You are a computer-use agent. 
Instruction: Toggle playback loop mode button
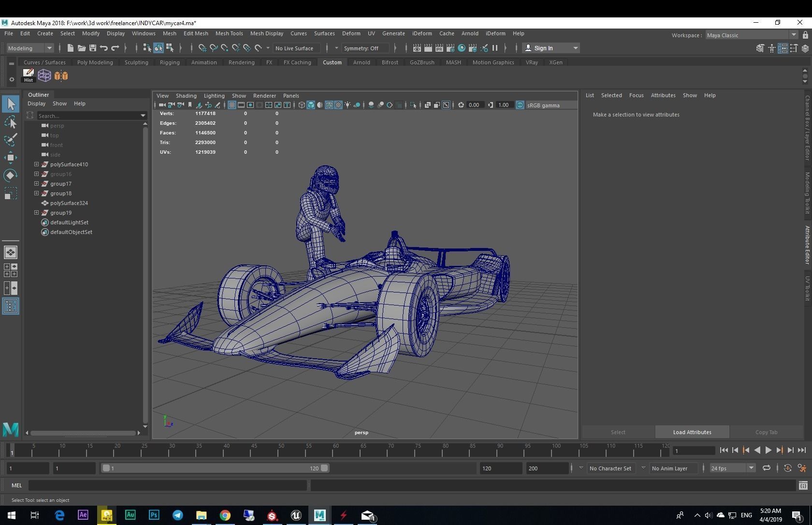pos(767,468)
